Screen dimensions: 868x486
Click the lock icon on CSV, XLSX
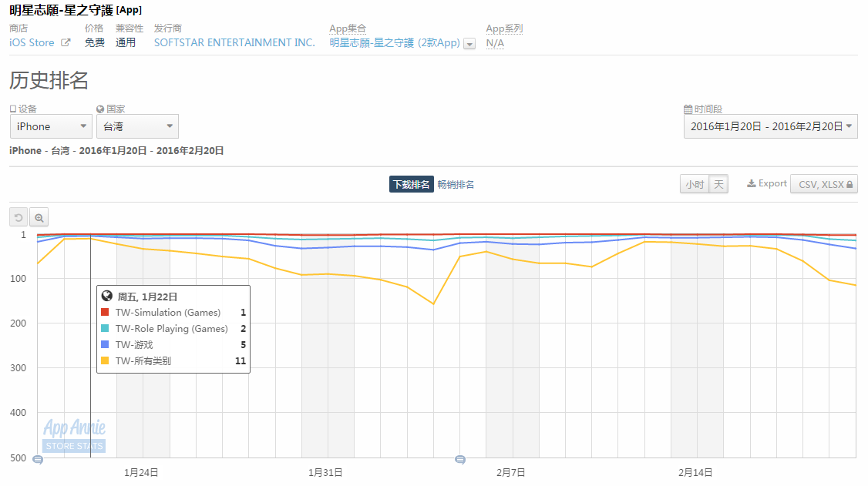coord(849,185)
